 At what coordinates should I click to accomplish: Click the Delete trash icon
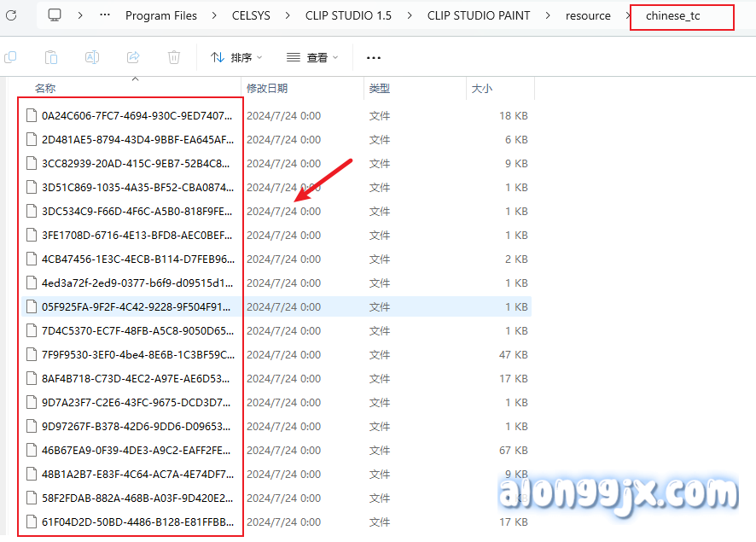(x=174, y=57)
